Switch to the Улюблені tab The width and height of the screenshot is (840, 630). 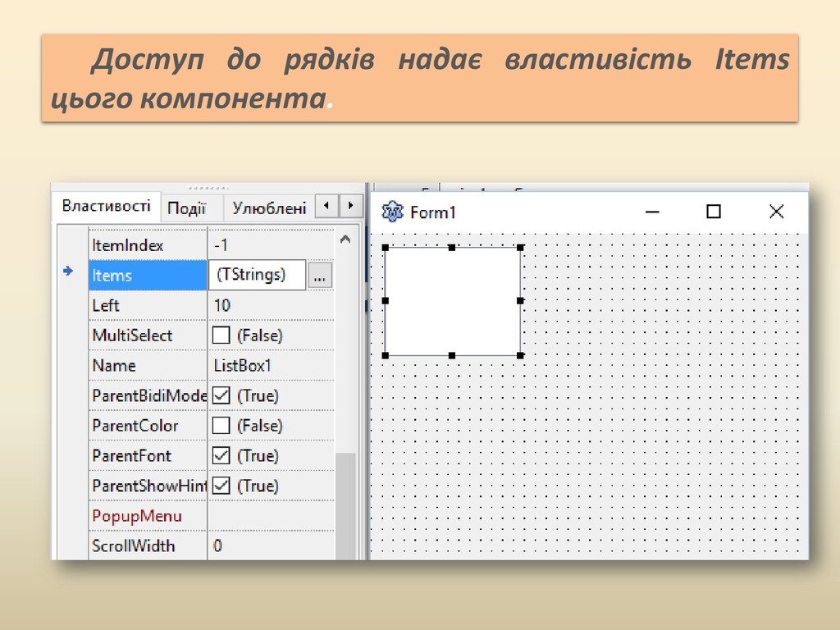coord(269,208)
